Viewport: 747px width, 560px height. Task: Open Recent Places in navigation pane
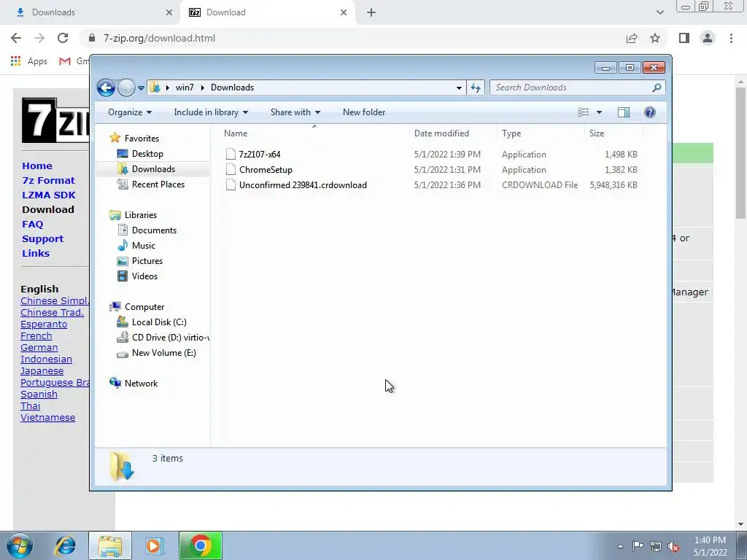[x=158, y=184]
